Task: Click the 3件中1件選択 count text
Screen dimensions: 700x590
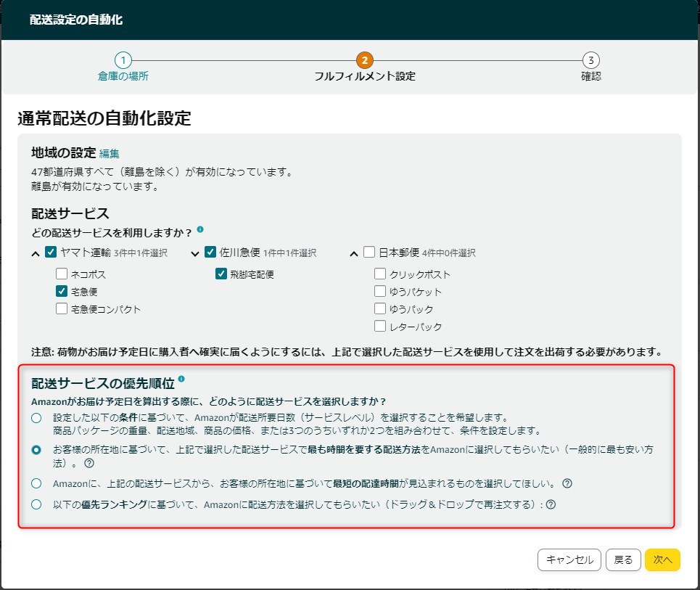Action: point(141,253)
